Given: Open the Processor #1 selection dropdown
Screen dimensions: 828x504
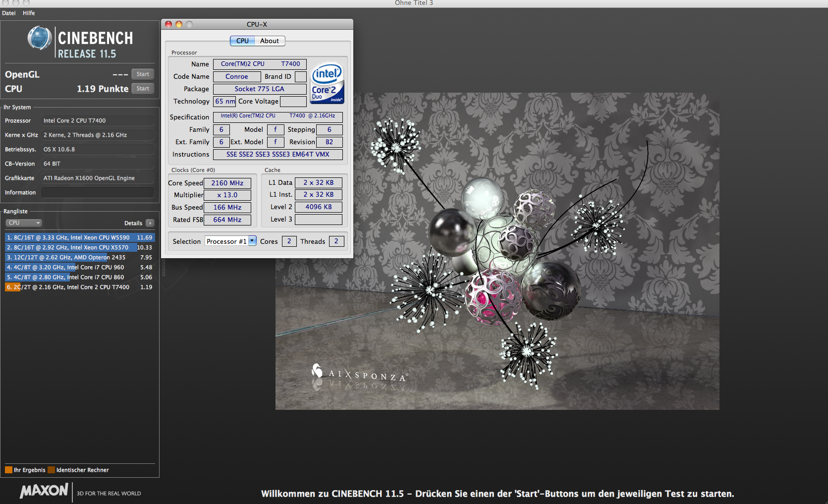Looking at the screenshot, I should click(231, 241).
